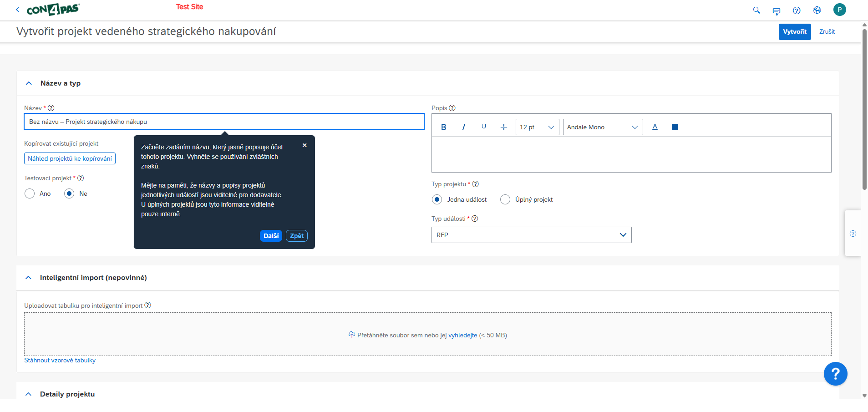Image resolution: width=868 pixels, height=412 pixels.
Task: Toggle italic formatting in Popis editor
Action: (464, 127)
